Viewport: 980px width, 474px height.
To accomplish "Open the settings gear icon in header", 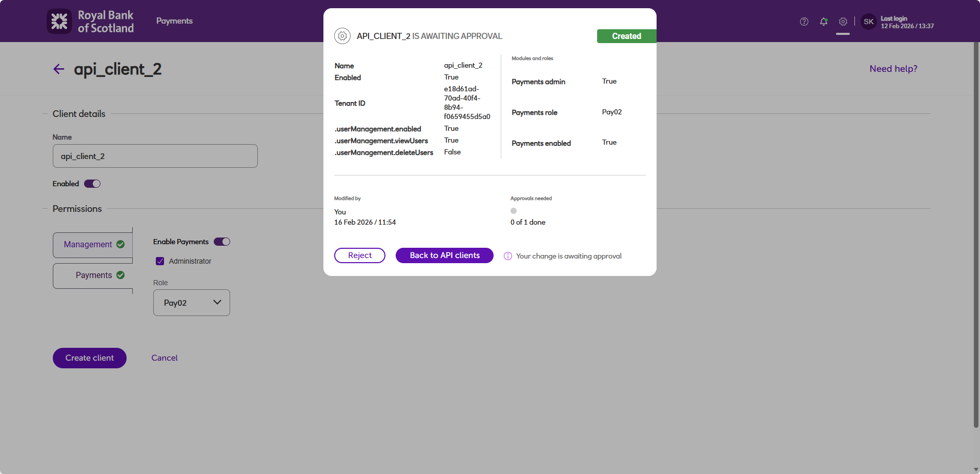I will (x=843, y=22).
